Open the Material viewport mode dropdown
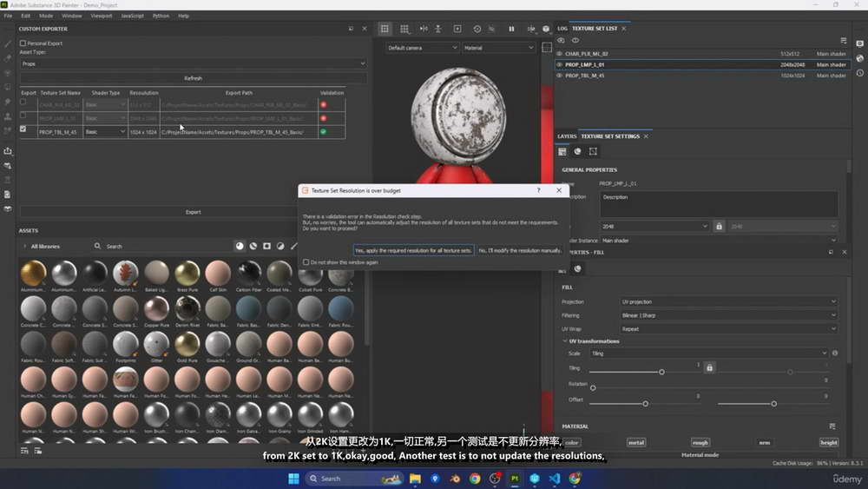The image size is (868, 489). point(499,48)
